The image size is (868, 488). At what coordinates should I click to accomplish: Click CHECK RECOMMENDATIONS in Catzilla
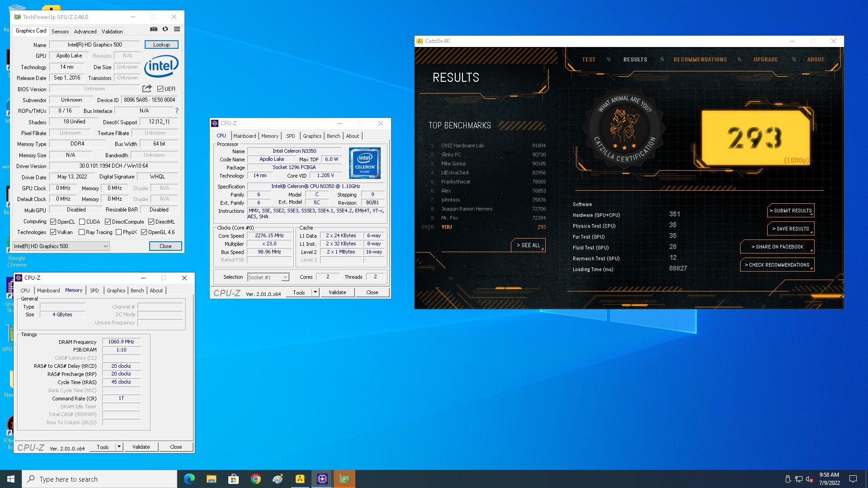(777, 265)
